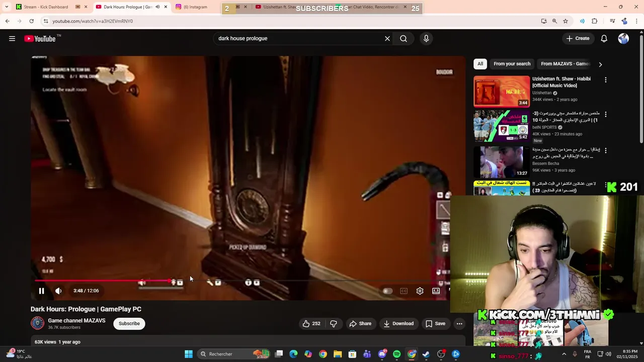
Task: Dislike the video
Action: click(334, 323)
